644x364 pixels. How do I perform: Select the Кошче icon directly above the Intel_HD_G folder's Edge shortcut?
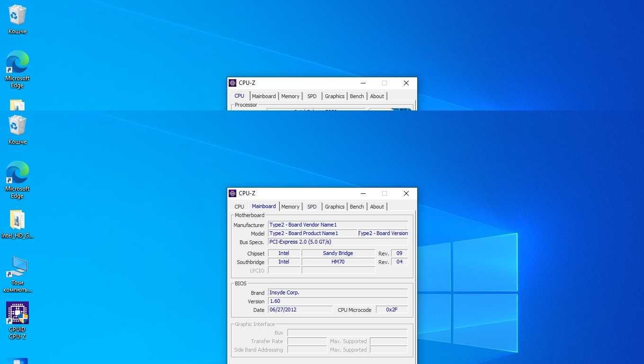(x=18, y=130)
